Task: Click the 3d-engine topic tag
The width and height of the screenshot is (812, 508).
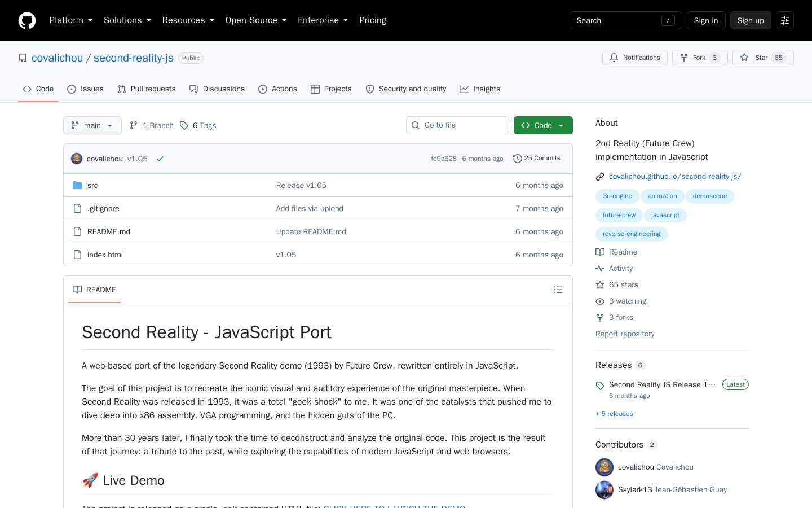Action: click(617, 196)
